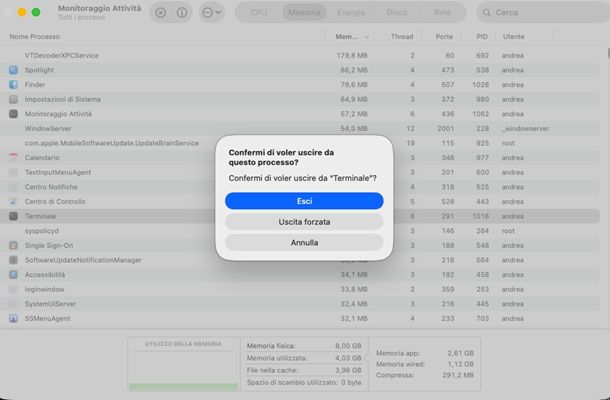
Task: Select the com.apple.MobileSoftwareUpdate.UpdateBrainService row
Action: pos(300,143)
